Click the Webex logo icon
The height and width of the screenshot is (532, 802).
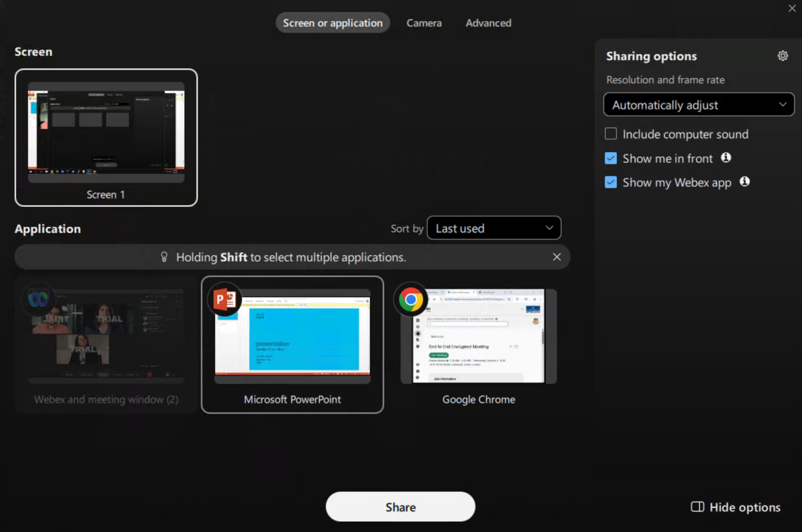click(38, 299)
